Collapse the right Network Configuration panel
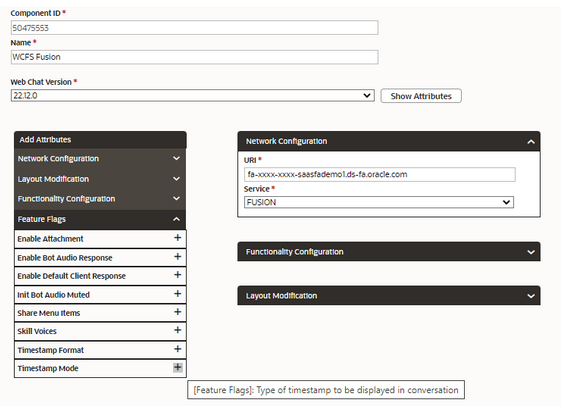The height and width of the screenshot is (409, 565). [389, 141]
